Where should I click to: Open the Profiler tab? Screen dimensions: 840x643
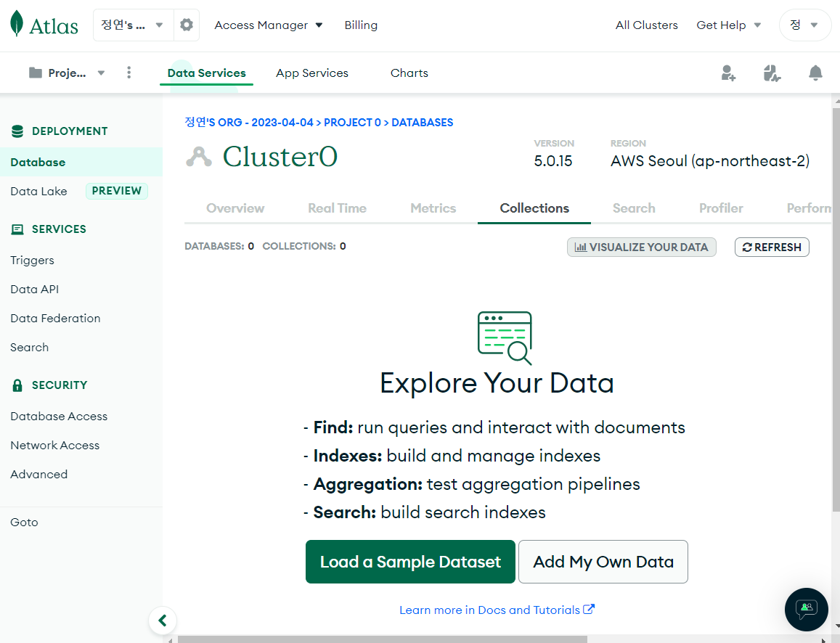720,208
